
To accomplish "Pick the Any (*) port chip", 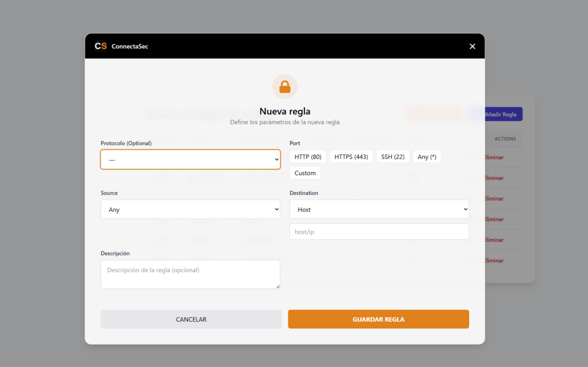I will click(x=427, y=157).
